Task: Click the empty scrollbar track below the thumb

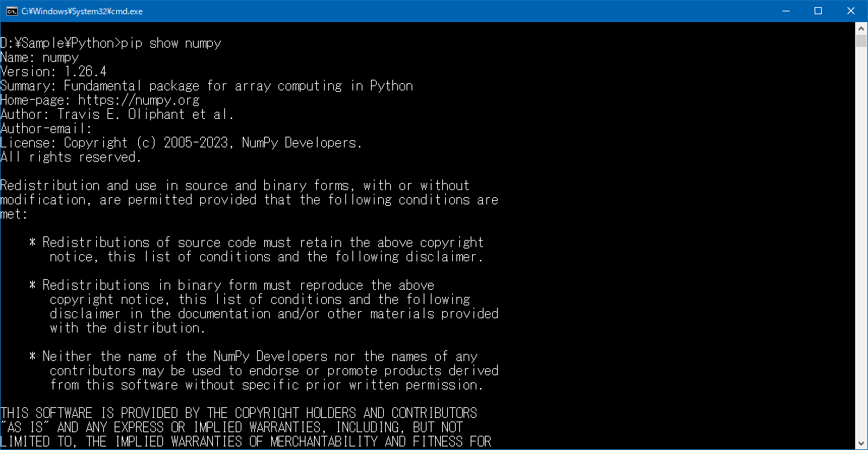Action: coord(861,249)
